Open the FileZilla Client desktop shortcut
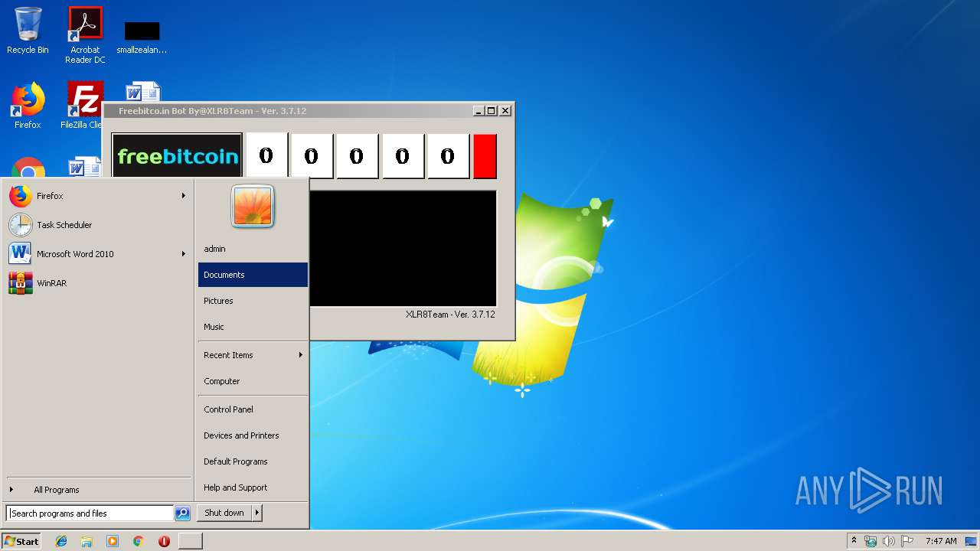Image resolution: width=980 pixels, height=551 pixels. [x=84, y=105]
